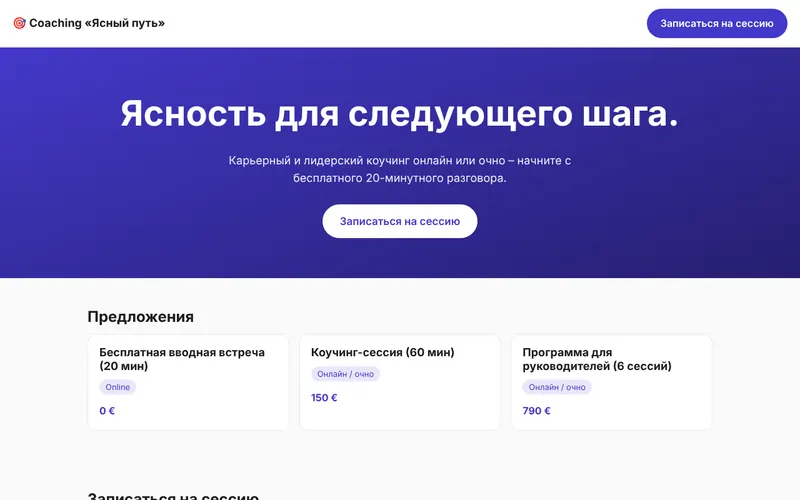Open card Бесплатная вводная встреча (20 мин)

pos(188,382)
